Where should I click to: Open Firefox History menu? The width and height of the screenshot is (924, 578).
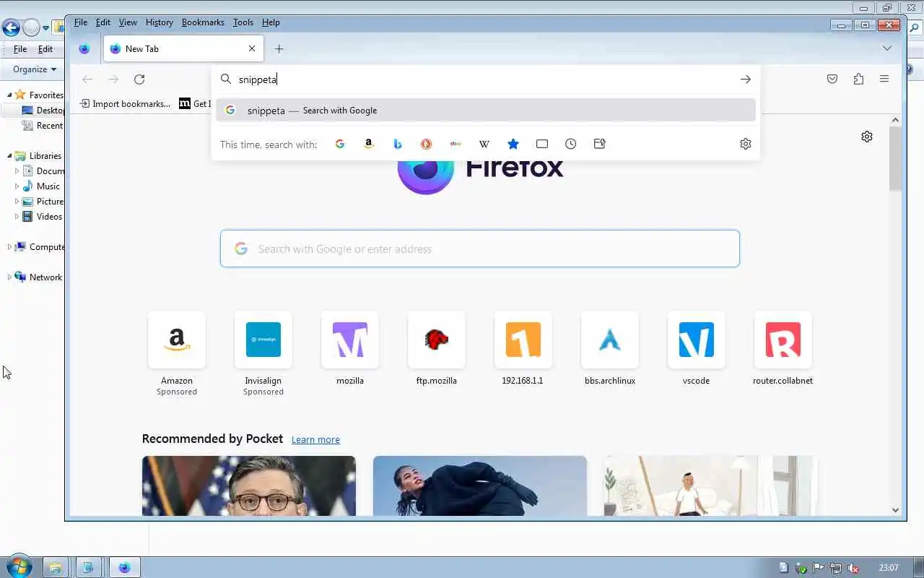[160, 22]
